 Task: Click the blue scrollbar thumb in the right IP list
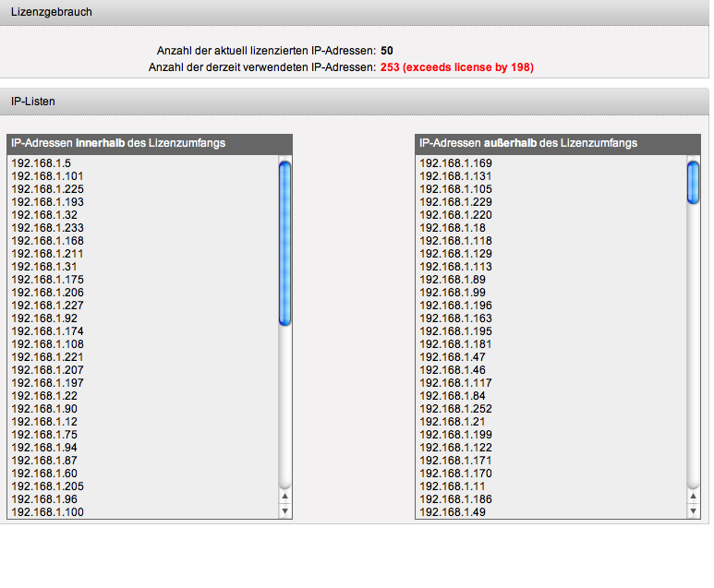pos(693,181)
